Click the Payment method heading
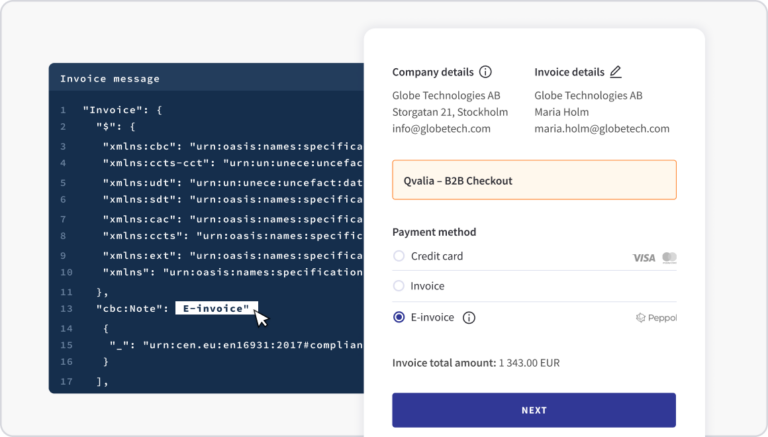 (434, 232)
